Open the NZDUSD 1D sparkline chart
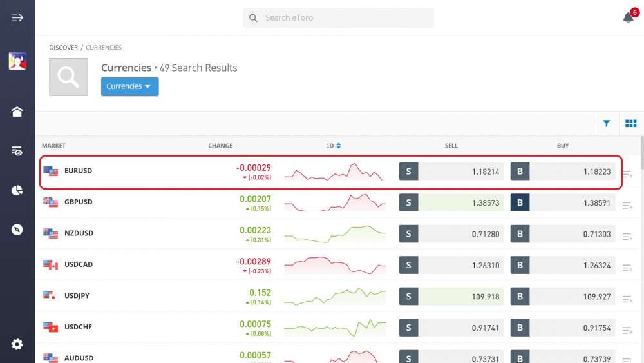This screenshot has height=363, width=644. coord(335,234)
